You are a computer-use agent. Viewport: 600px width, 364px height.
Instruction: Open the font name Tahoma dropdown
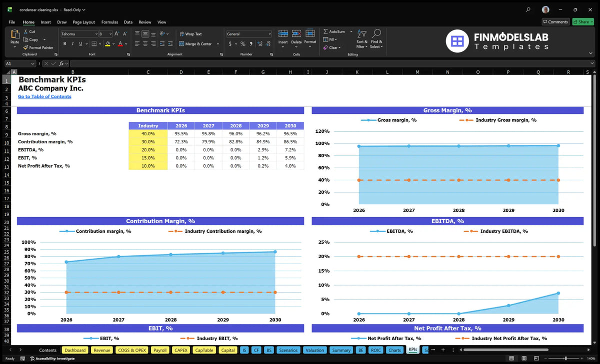(x=95, y=34)
